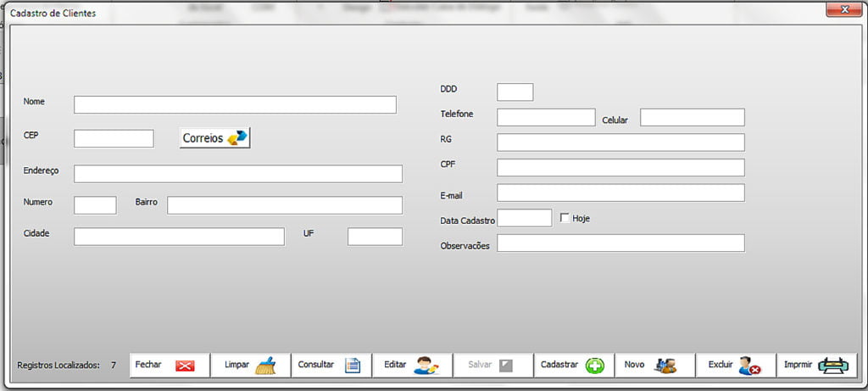This screenshot has width=868, height=391.
Task: Click the Editar button
Action: point(412,366)
